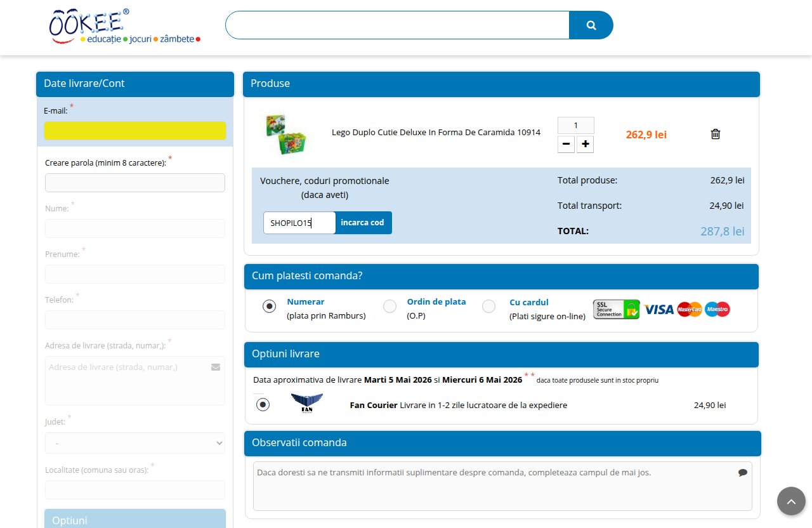Open the Judet dropdown
The height and width of the screenshot is (528, 812).
tap(135, 443)
